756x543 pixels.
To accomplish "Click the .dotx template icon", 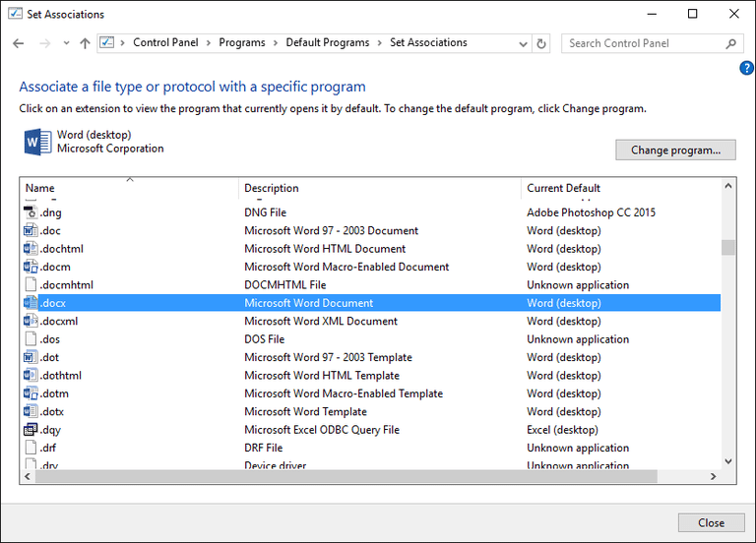I will coord(31,411).
